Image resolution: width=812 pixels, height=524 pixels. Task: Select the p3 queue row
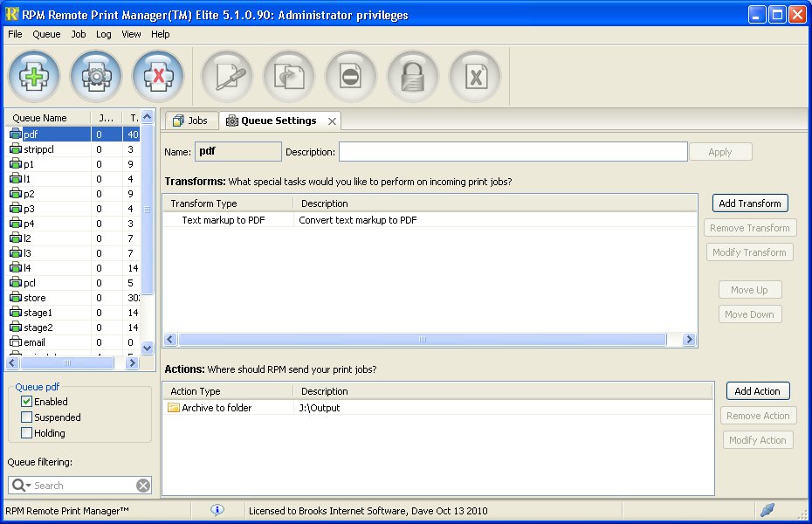[73, 209]
